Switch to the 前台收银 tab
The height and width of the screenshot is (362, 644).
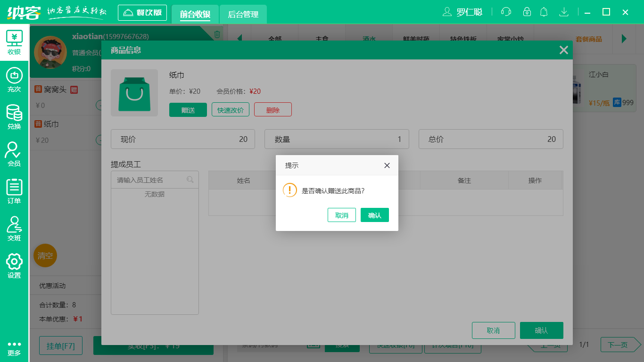[195, 14]
